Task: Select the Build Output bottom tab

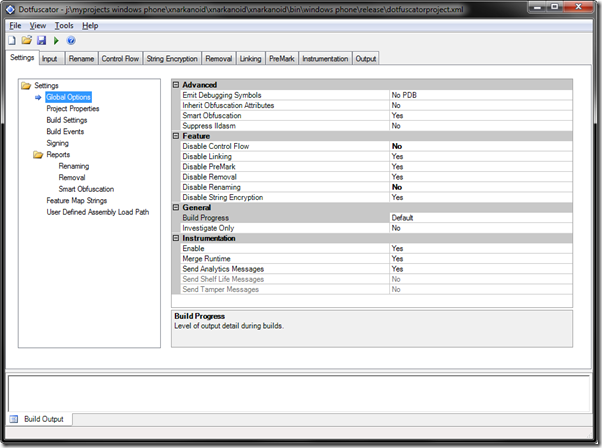Action: pyautogui.click(x=40, y=419)
